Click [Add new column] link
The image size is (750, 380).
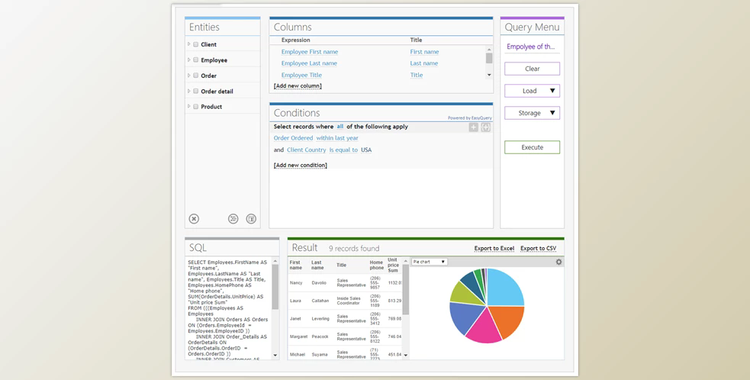298,86
